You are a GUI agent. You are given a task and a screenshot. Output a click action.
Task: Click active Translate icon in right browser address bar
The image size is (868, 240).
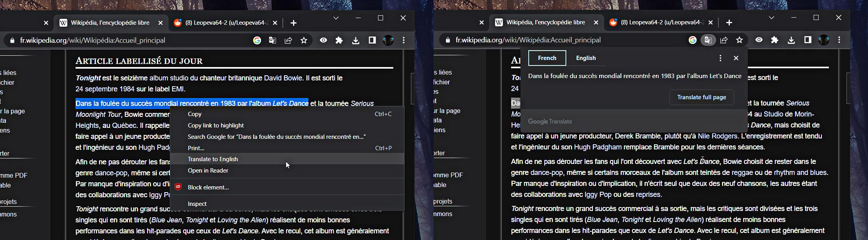click(708, 40)
